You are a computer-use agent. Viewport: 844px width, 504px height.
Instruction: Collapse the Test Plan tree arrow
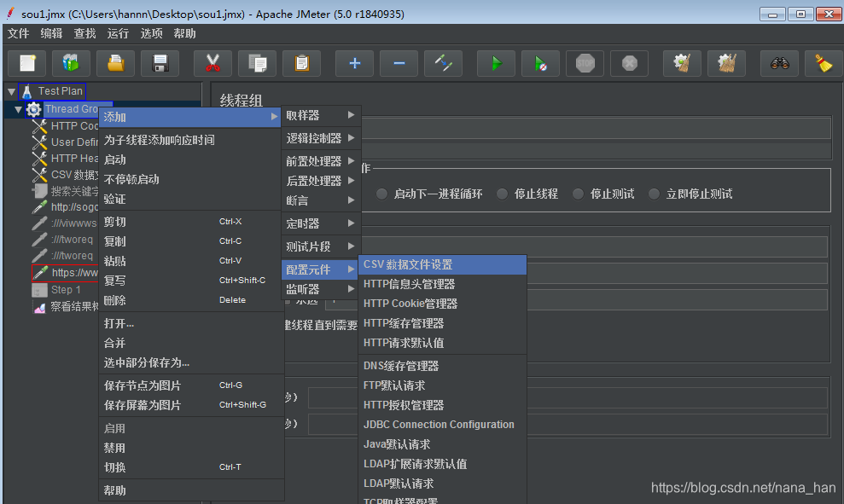coord(11,92)
